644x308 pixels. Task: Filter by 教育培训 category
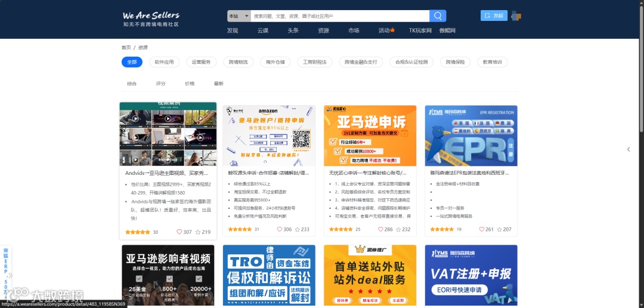point(492,62)
